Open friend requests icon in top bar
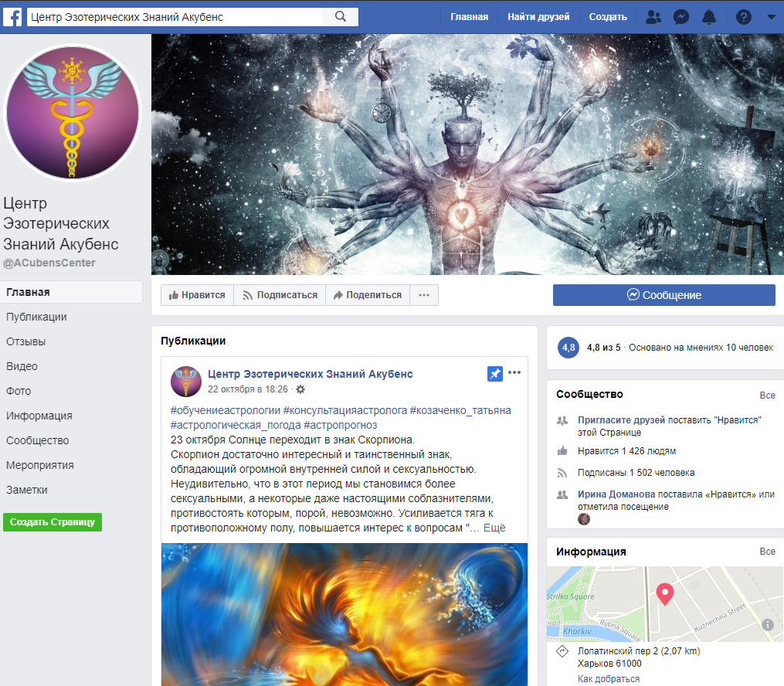The image size is (784, 686). tap(653, 17)
